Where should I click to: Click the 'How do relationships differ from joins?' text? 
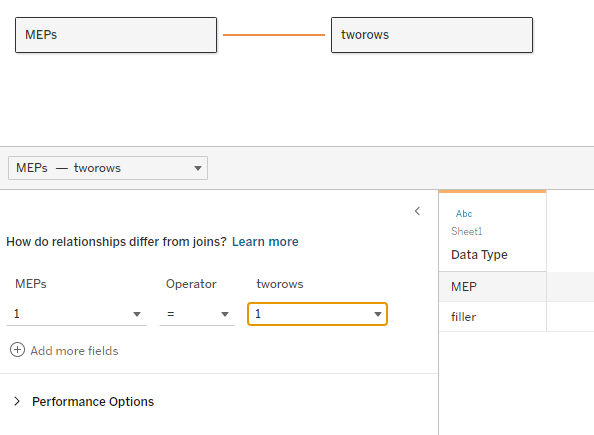click(116, 242)
